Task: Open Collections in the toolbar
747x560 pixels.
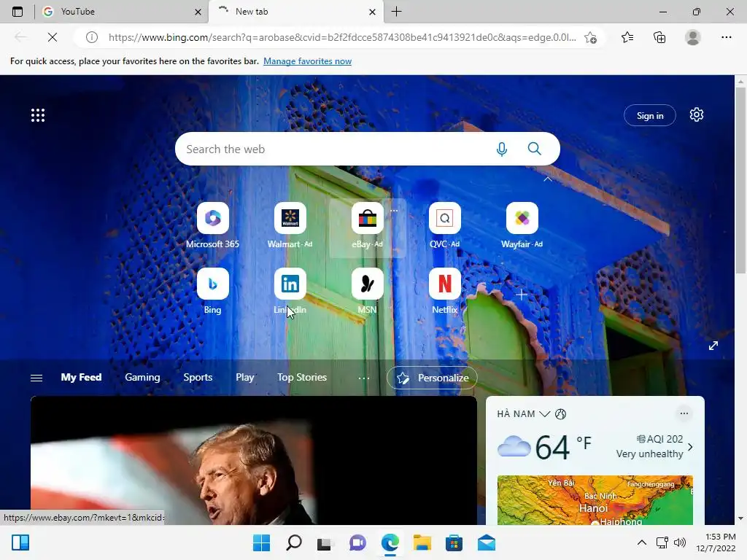Action: tap(659, 37)
